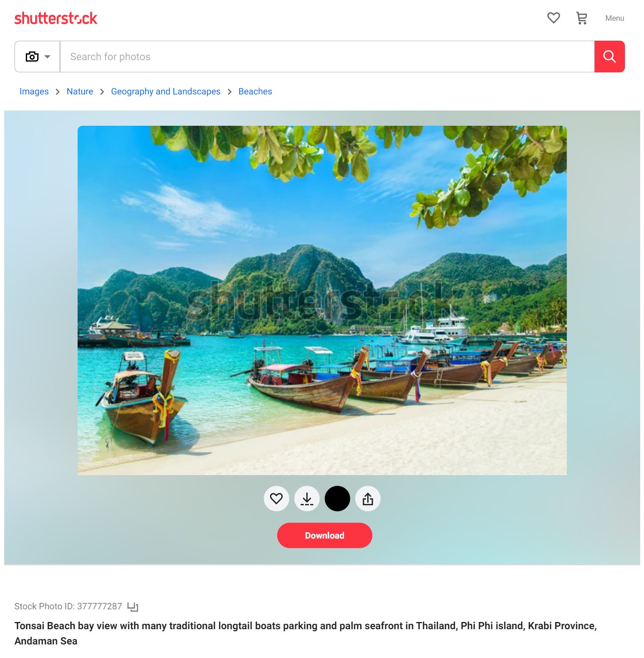Click the red Download button
Image resolution: width=644 pixels, height=658 pixels.
pyautogui.click(x=325, y=535)
